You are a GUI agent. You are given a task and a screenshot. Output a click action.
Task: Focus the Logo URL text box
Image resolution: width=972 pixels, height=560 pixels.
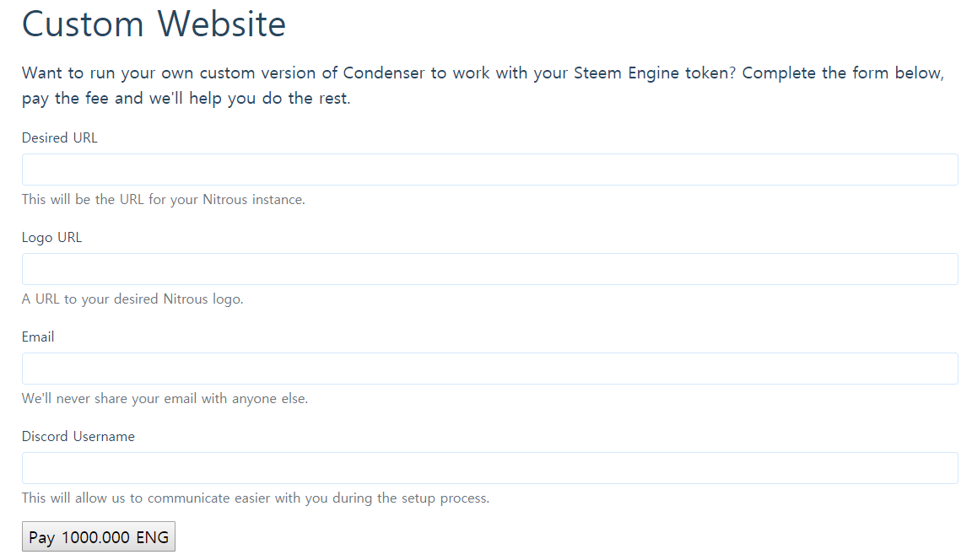pos(489,269)
